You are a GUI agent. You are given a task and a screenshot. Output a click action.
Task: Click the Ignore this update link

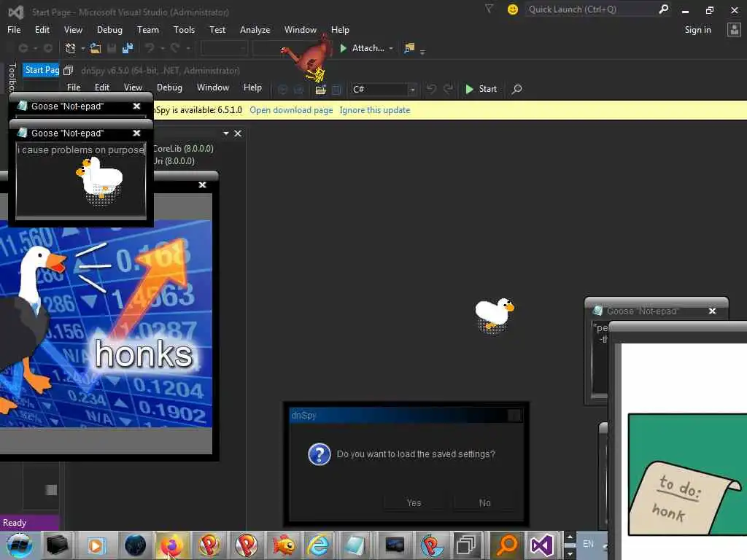tap(374, 110)
